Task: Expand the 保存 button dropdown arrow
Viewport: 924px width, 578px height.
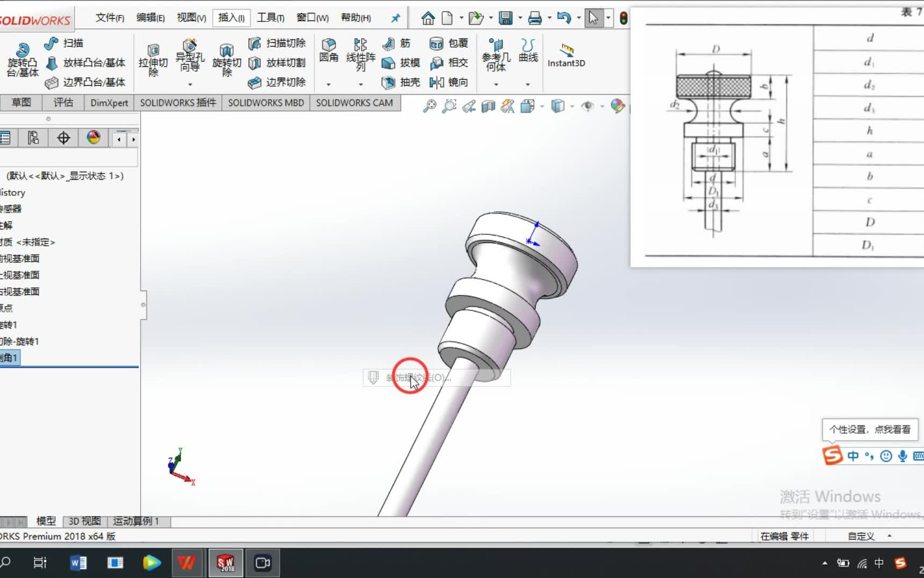Action: (x=519, y=18)
